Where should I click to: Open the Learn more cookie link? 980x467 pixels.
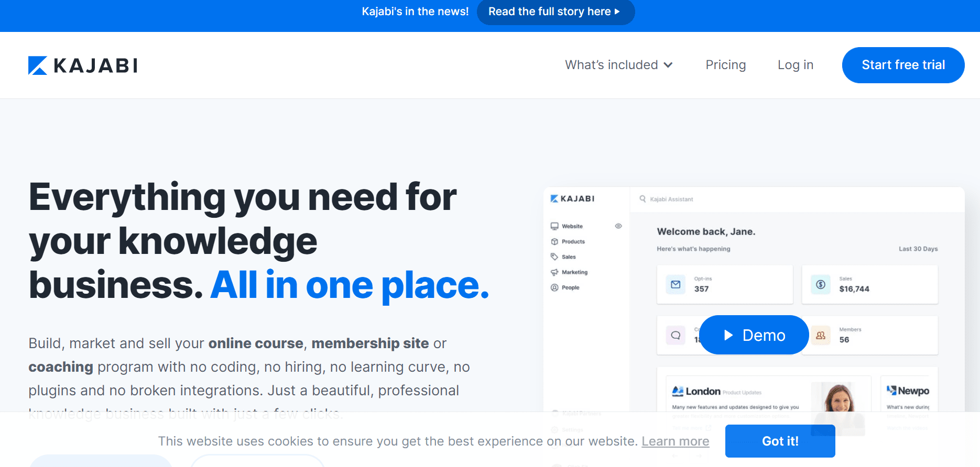pyautogui.click(x=675, y=441)
